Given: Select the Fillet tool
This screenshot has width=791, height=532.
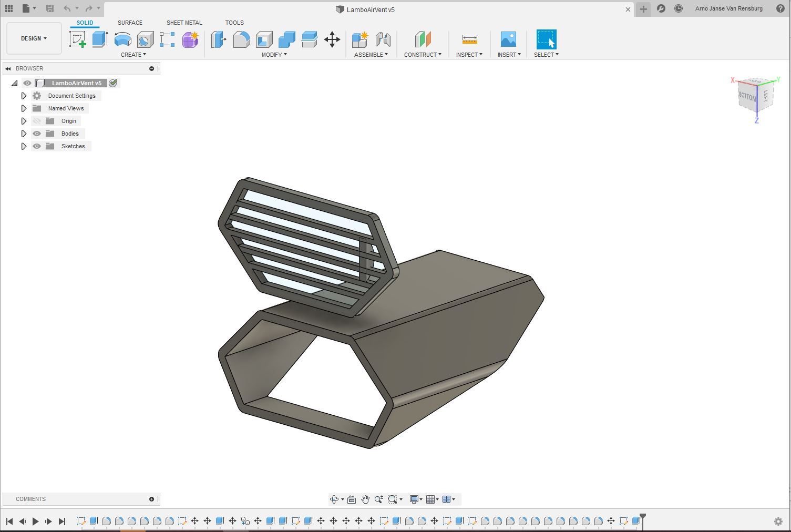Looking at the screenshot, I should point(241,39).
